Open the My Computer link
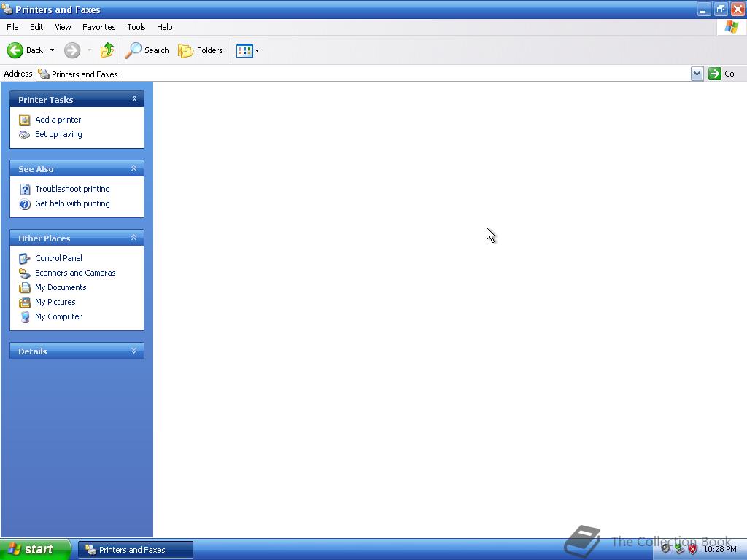The image size is (747, 560). 58,316
